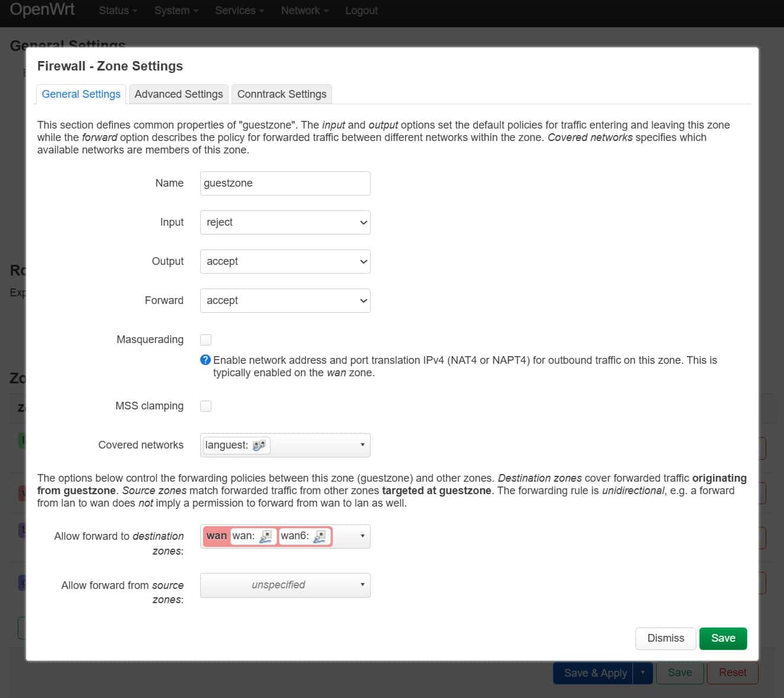Screen dimensions: 784x698
Task: Open the Input policy dropdown
Action: (285, 222)
